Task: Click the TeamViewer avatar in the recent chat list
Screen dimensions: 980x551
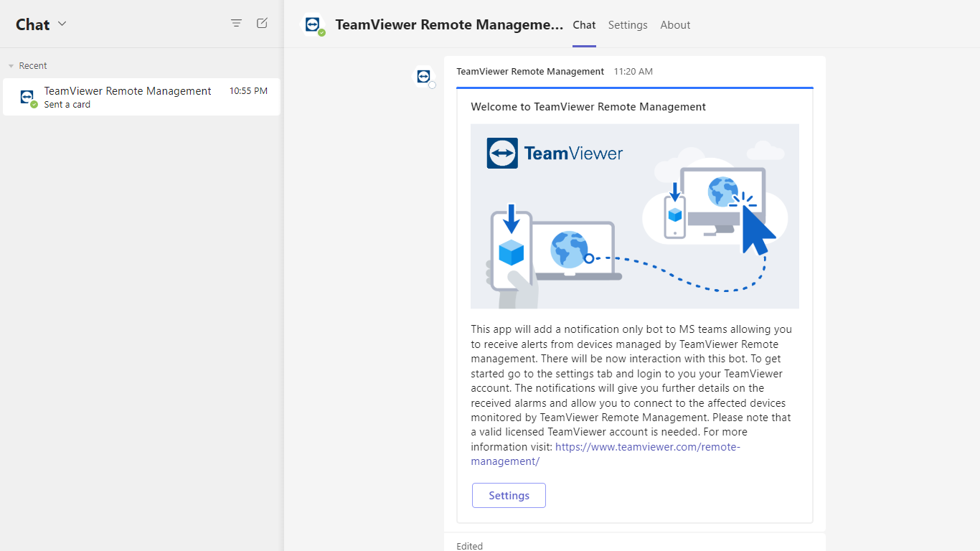Action: click(x=27, y=97)
